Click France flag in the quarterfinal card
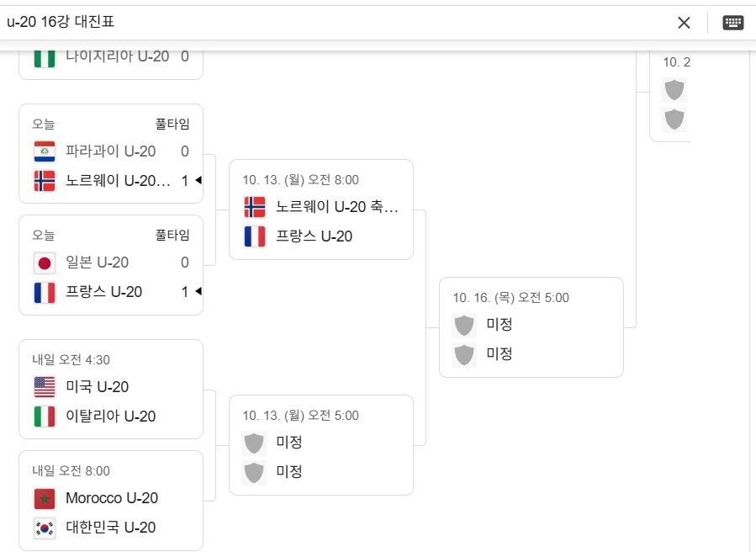Viewport: 756px width, 552px height. pyautogui.click(x=255, y=236)
